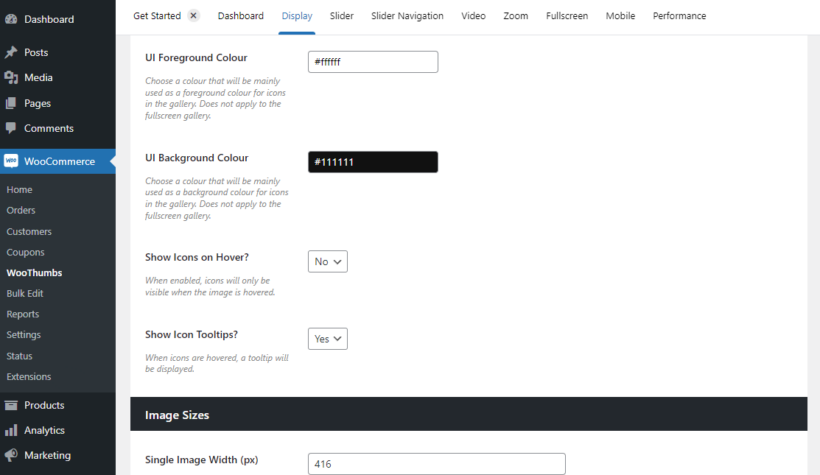
Task: Open the Analytics menu label
Action: (44, 430)
